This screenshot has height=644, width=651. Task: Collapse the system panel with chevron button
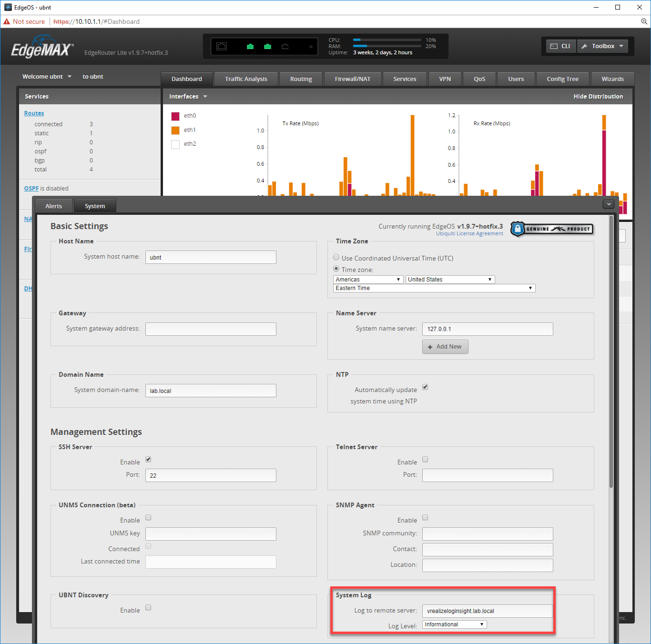click(x=609, y=204)
